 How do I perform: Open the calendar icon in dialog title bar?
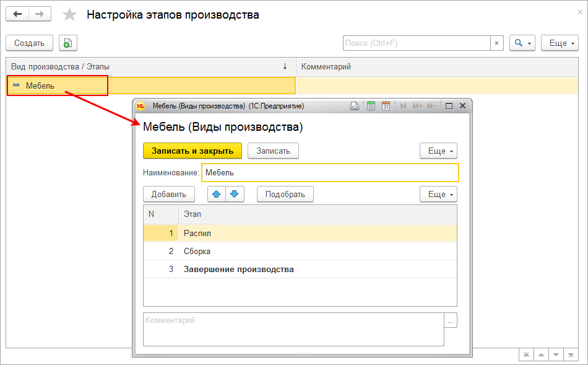click(386, 106)
